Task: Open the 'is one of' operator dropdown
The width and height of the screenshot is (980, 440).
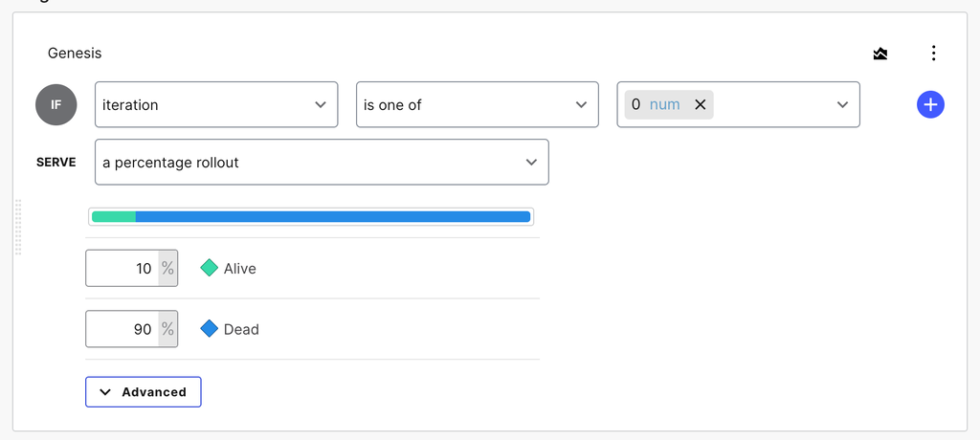Action: coord(475,105)
